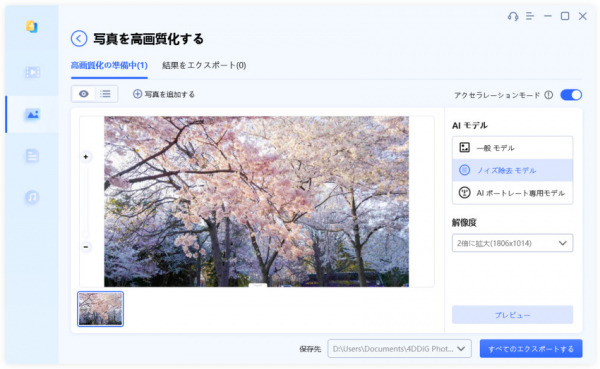The width and height of the screenshot is (600, 369).
Task: Click the info icon beside アクセラレーションモード
Action: pos(549,95)
